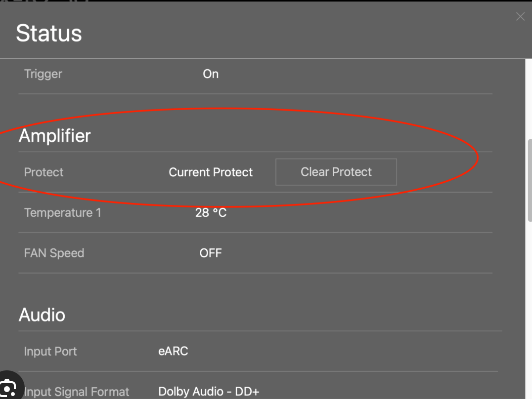Select the 28 °C temperature value
532x399 pixels.
[x=211, y=213]
